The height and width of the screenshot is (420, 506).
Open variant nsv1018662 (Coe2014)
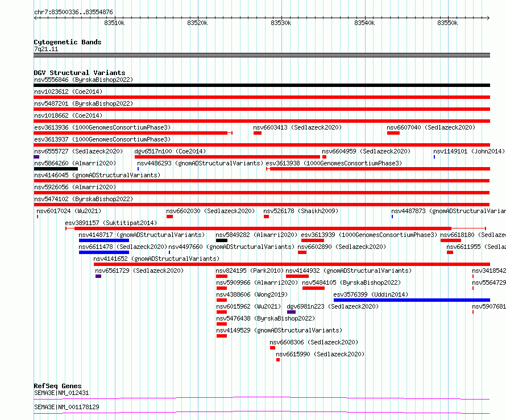click(68, 115)
